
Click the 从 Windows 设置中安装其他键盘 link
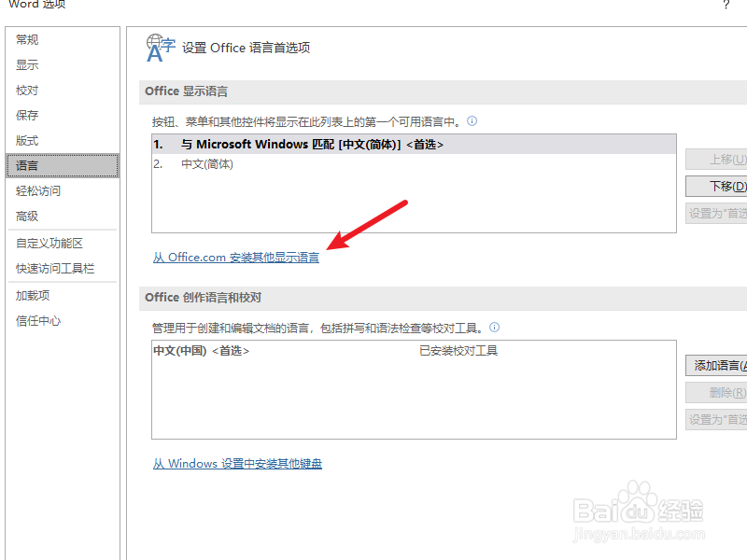click(x=236, y=462)
